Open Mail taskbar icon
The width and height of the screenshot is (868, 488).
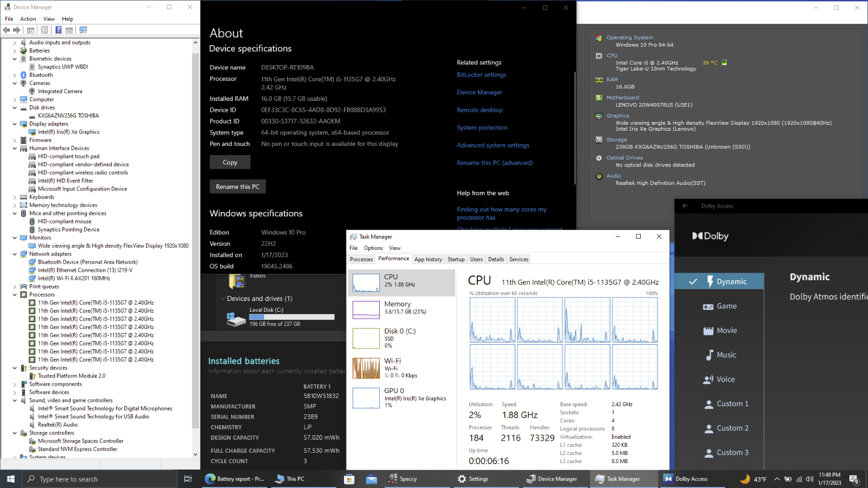[372, 479]
